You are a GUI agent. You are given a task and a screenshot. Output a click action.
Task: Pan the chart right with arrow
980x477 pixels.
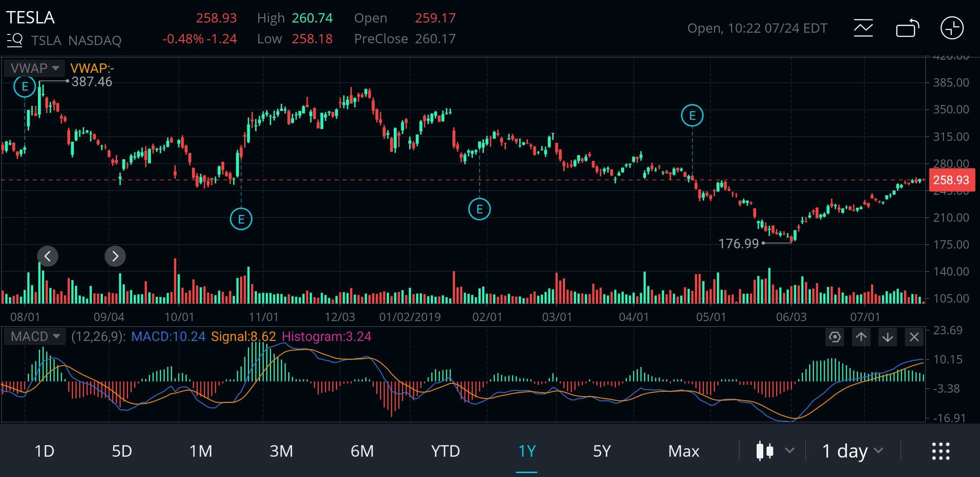(x=115, y=256)
